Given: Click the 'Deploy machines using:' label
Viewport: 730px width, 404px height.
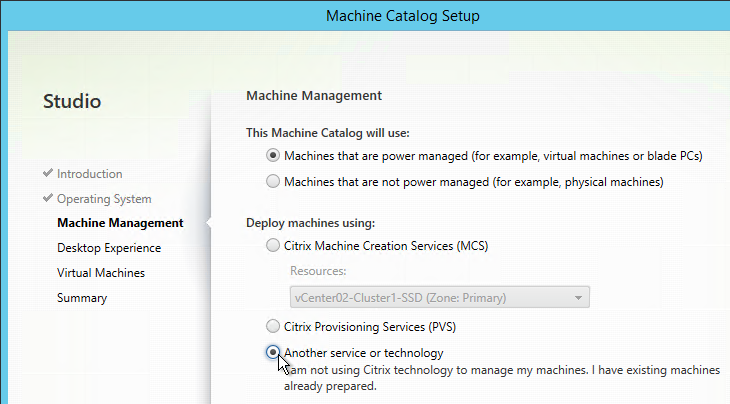Looking at the screenshot, I should 310,223.
